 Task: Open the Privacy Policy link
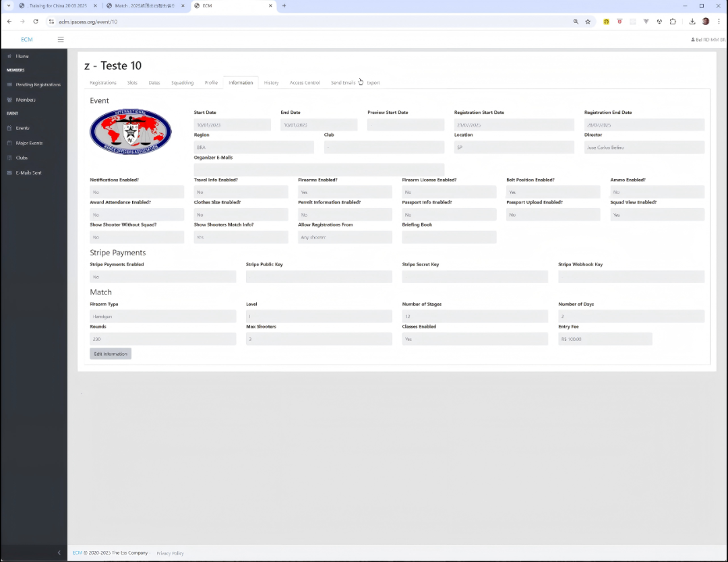[x=170, y=553]
